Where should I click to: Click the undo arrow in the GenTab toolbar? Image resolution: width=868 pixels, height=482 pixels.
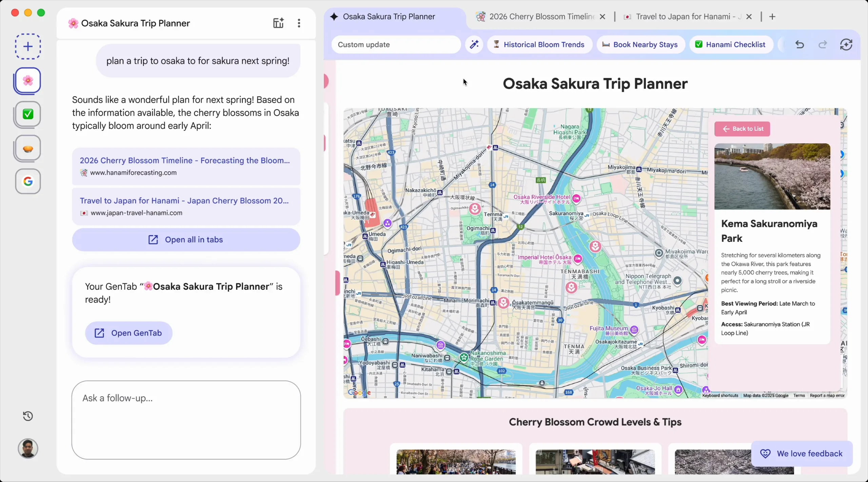click(x=800, y=44)
